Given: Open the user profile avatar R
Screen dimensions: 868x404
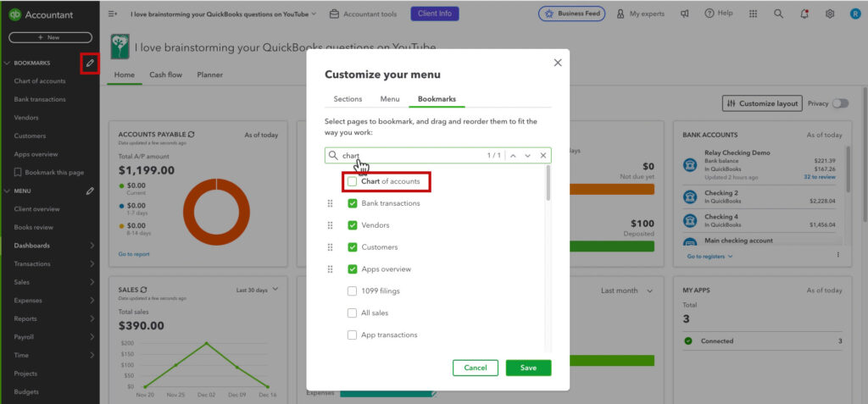Looking at the screenshot, I should tap(855, 14).
